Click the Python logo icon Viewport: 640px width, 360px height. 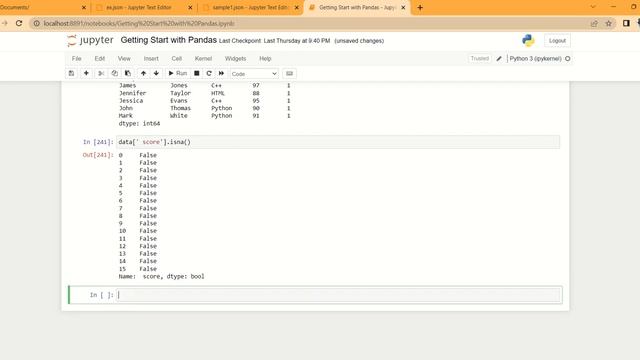point(528,40)
